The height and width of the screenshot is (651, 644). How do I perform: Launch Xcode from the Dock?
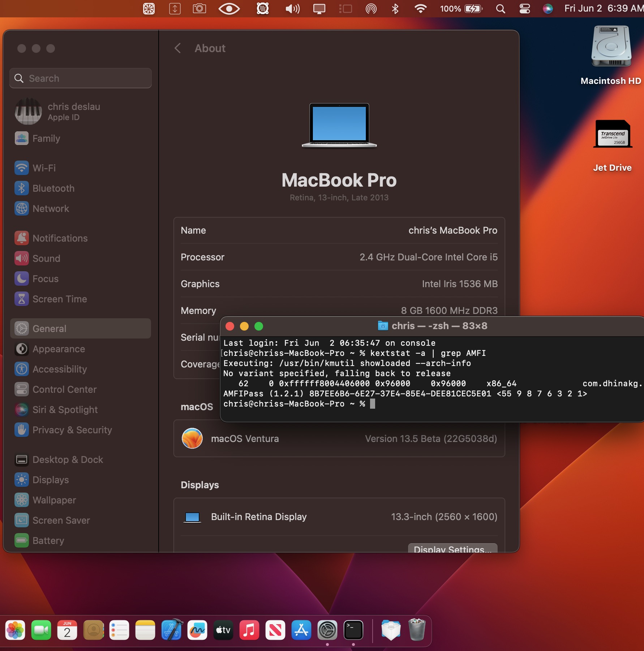point(171,630)
